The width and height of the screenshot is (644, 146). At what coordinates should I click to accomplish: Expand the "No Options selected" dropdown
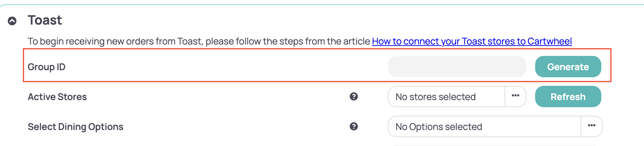coord(484,126)
